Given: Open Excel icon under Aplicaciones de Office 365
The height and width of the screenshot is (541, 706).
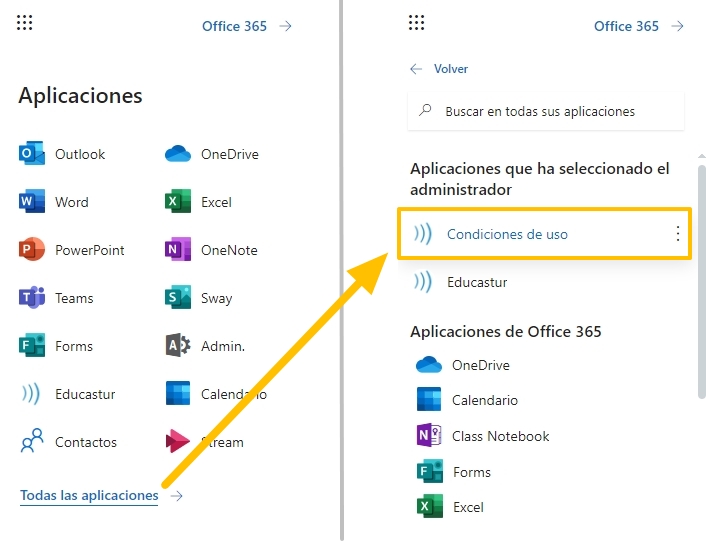Looking at the screenshot, I should [x=430, y=506].
